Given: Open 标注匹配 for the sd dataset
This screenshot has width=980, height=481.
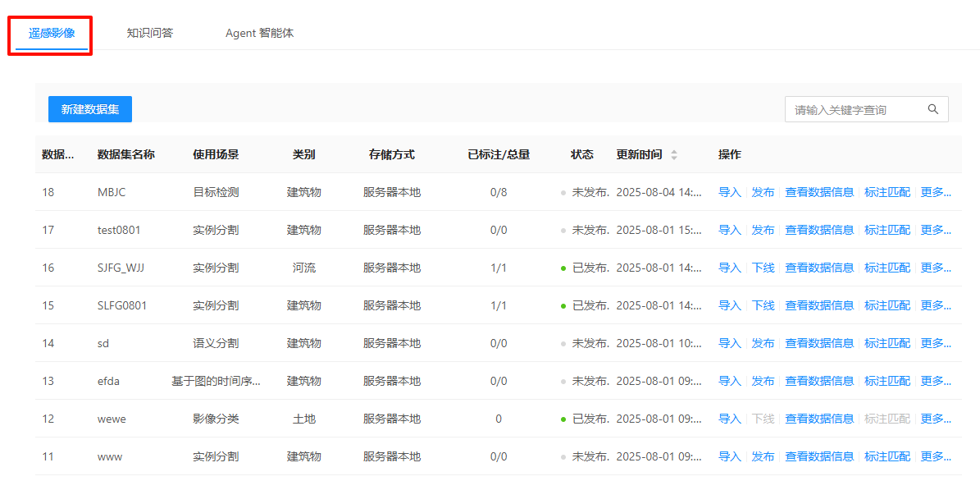Looking at the screenshot, I should tap(887, 343).
